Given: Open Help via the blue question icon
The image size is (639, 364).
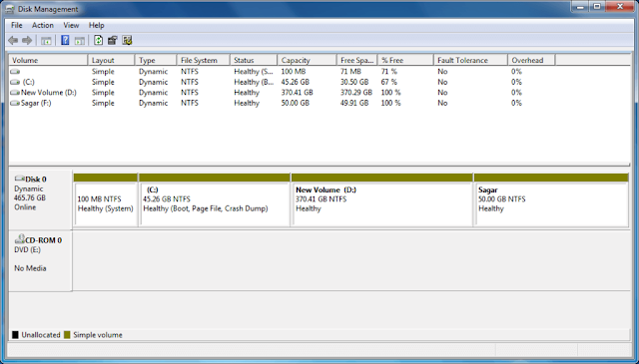Looking at the screenshot, I should point(65,40).
